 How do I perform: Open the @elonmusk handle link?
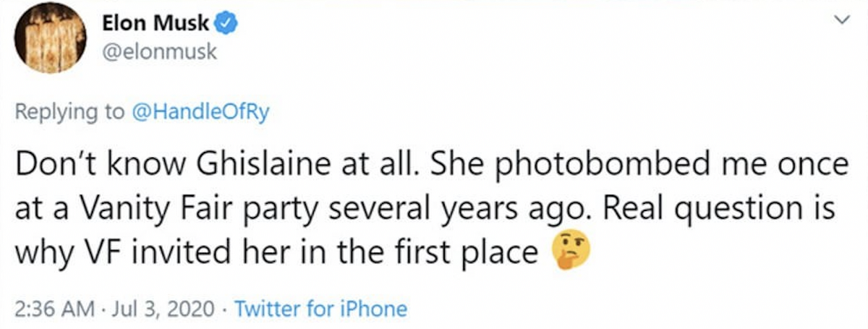pos(158,52)
